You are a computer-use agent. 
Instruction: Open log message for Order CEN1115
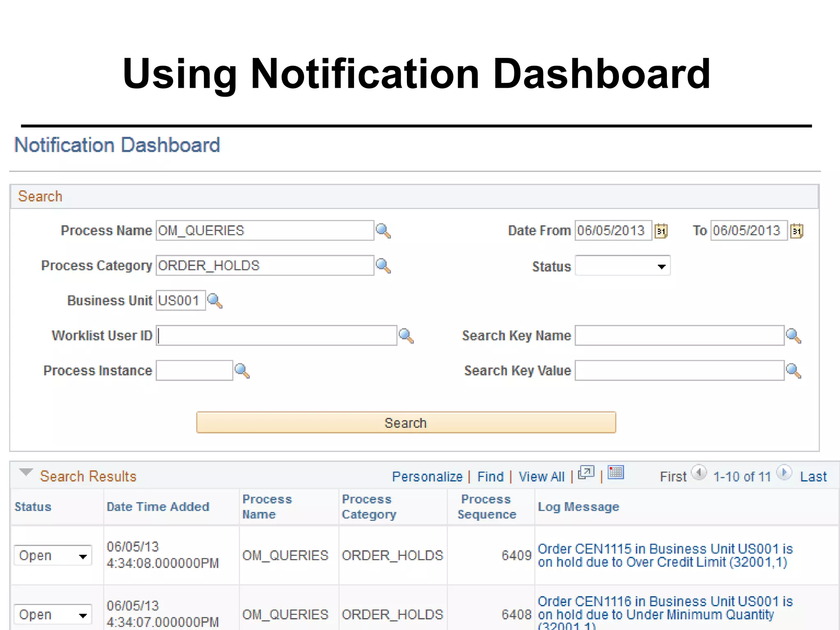coord(665,555)
